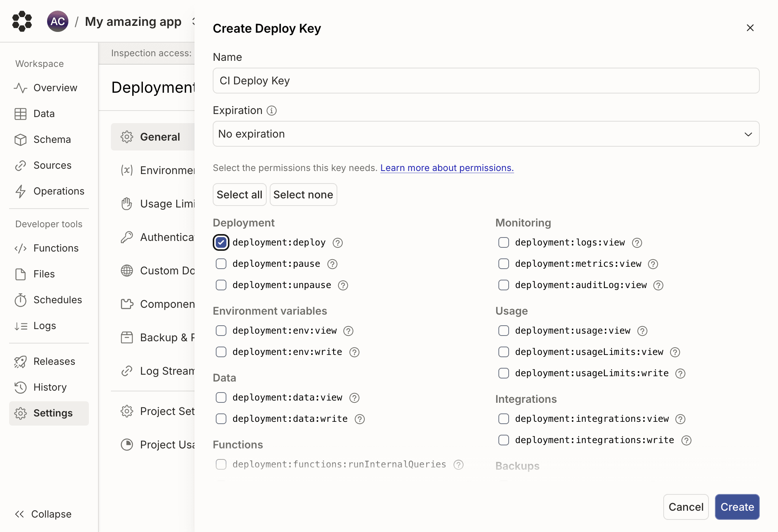
Task: Show help for deployment:logs:view permission
Action: (x=637, y=243)
